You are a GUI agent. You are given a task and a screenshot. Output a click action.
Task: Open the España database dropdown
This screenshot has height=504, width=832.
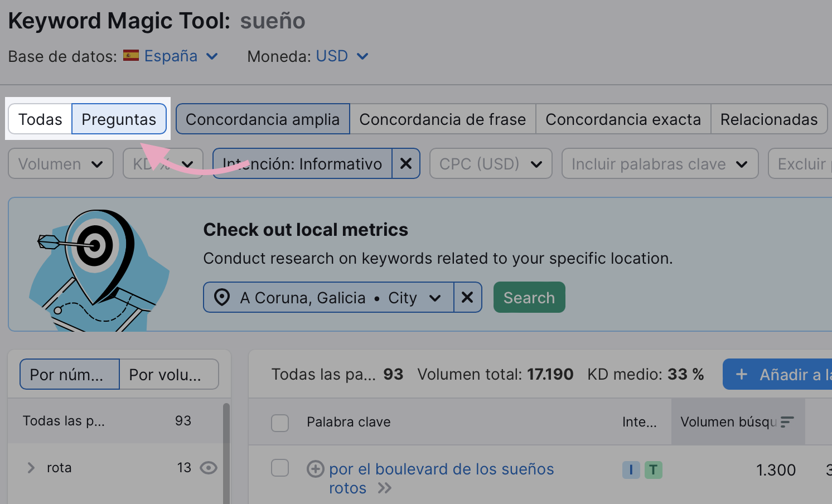pos(180,56)
